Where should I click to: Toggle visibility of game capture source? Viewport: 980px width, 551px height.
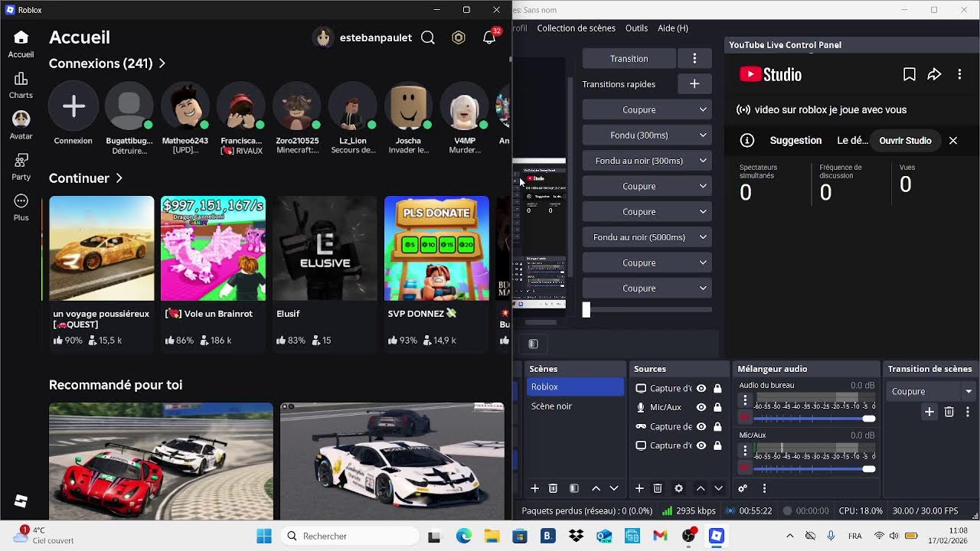coord(701,426)
